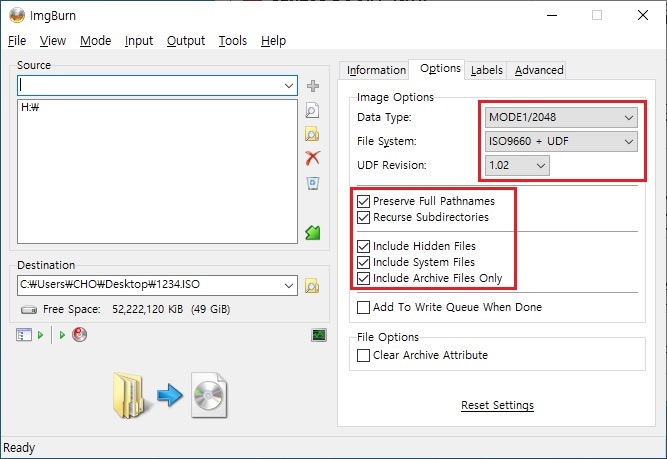Viewport: 667px width, 459px height.
Task: Open the View menu
Action: 53,41
